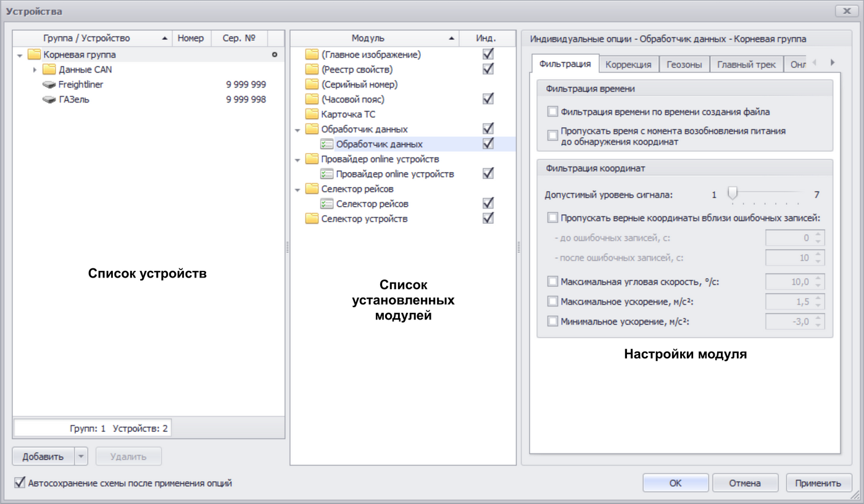Click the indicator dot on Корневая группа row
The height and width of the screenshot is (504, 864).
point(275,55)
